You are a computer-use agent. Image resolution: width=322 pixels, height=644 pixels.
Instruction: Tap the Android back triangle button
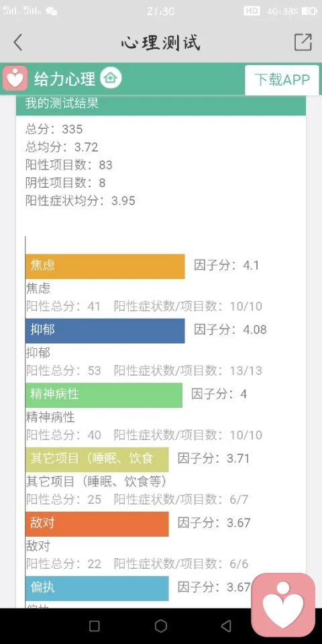(x=226, y=626)
